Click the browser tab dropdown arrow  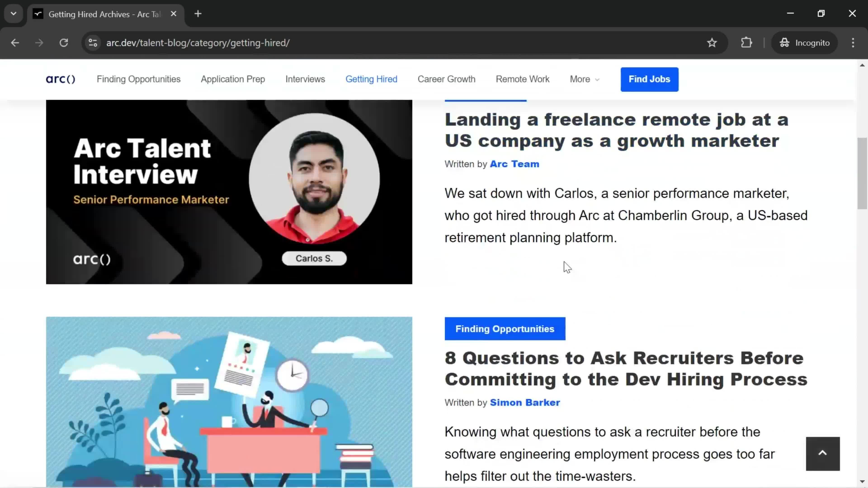coord(13,13)
